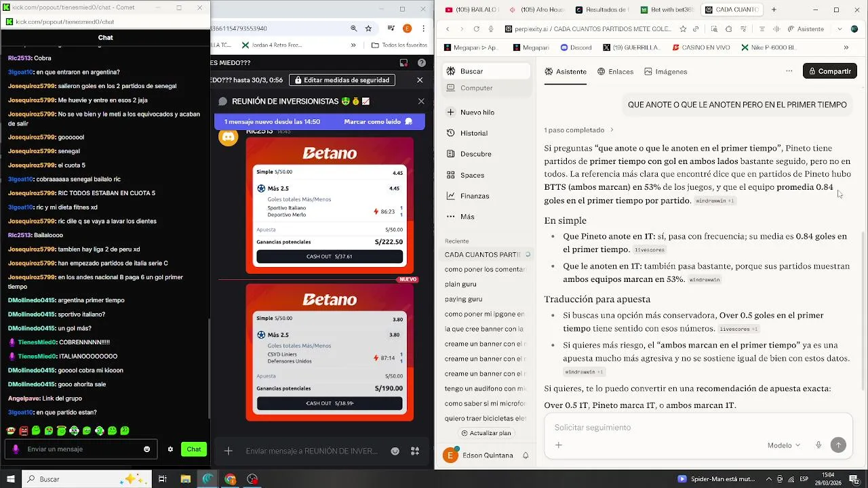Send message with green Chat button
The height and width of the screenshot is (488, 868).
pos(194,449)
